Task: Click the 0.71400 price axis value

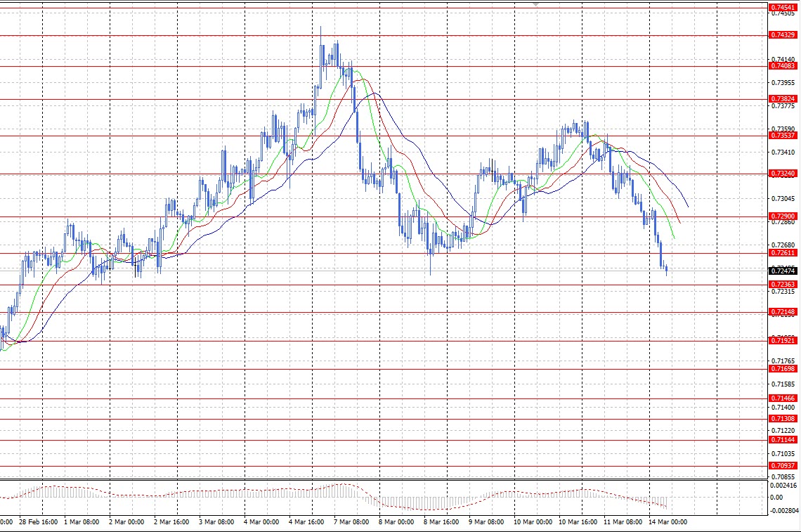Action: 783,408
